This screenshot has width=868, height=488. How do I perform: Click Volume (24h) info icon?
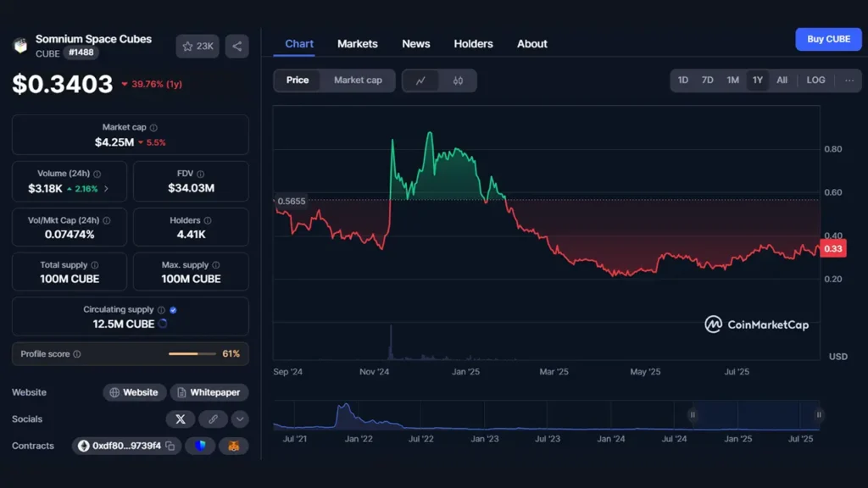(97, 174)
